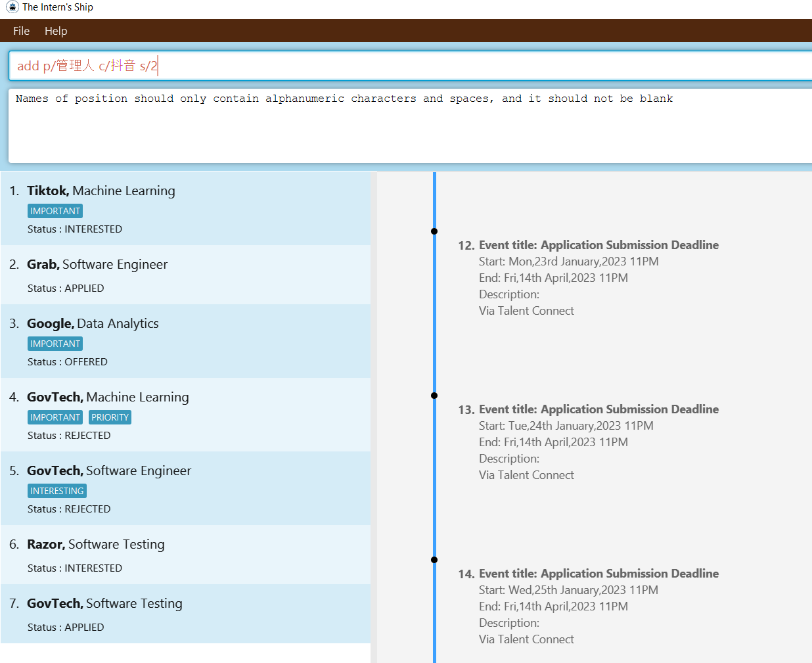Click Start: Wed,25th January,2023 11PM
This screenshot has height=663, width=812.
tap(568, 590)
